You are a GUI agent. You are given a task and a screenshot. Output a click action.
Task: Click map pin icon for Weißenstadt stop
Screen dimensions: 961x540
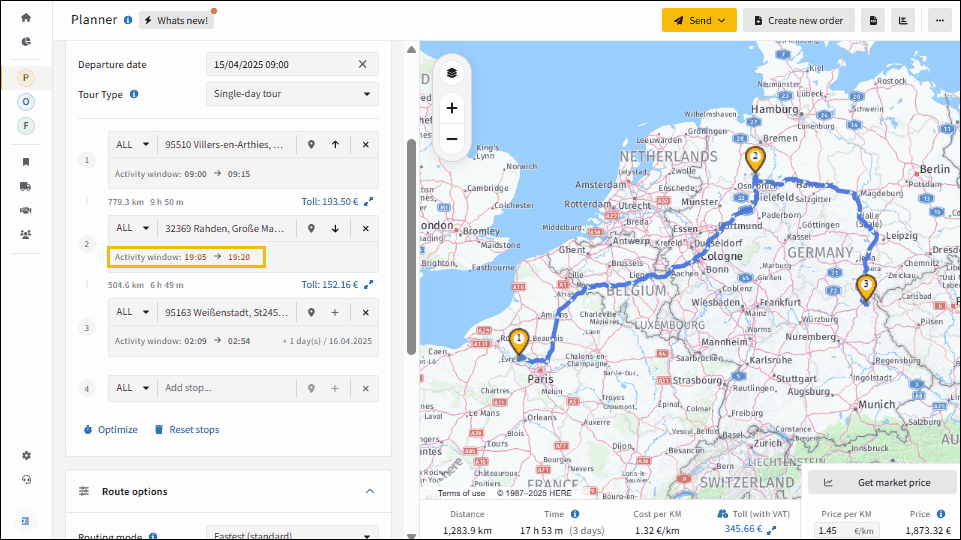(311, 313)
